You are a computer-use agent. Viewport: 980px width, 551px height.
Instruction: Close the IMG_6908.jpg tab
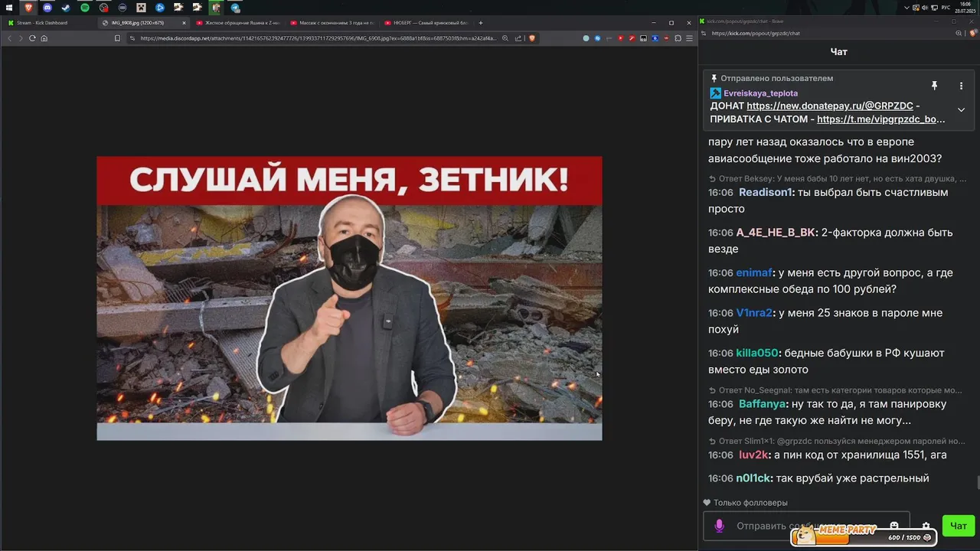click(x=184, y=23)
